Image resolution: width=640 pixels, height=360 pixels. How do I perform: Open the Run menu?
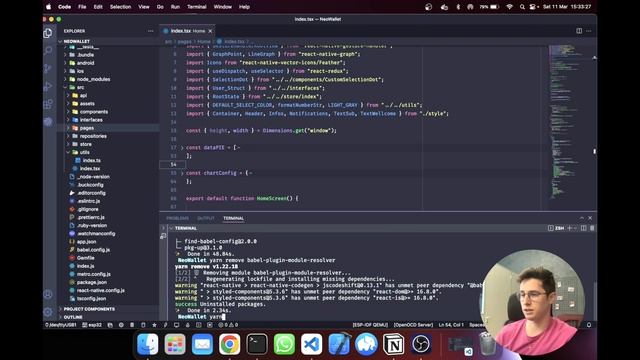point(175,7)
